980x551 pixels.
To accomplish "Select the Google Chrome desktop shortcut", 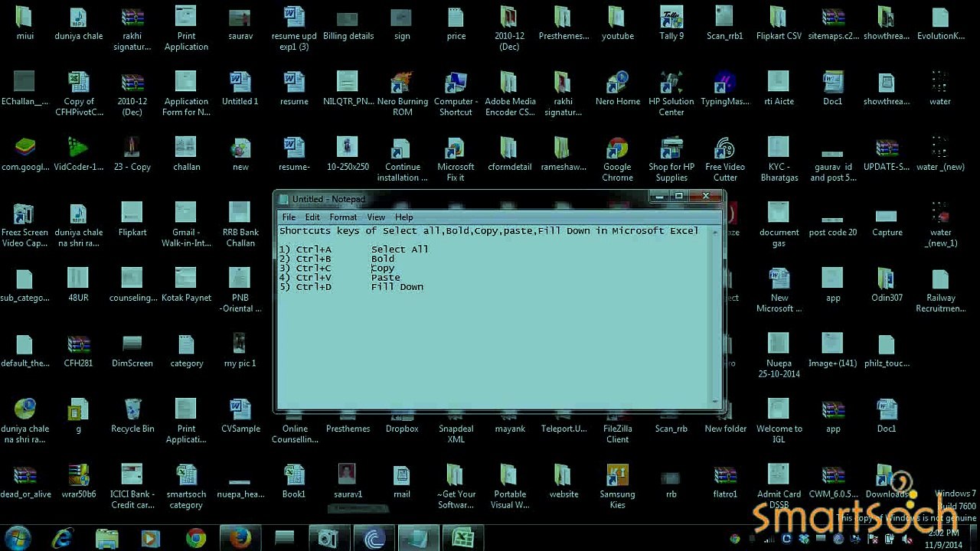I will pyautogui.click(x=617, y=159).
